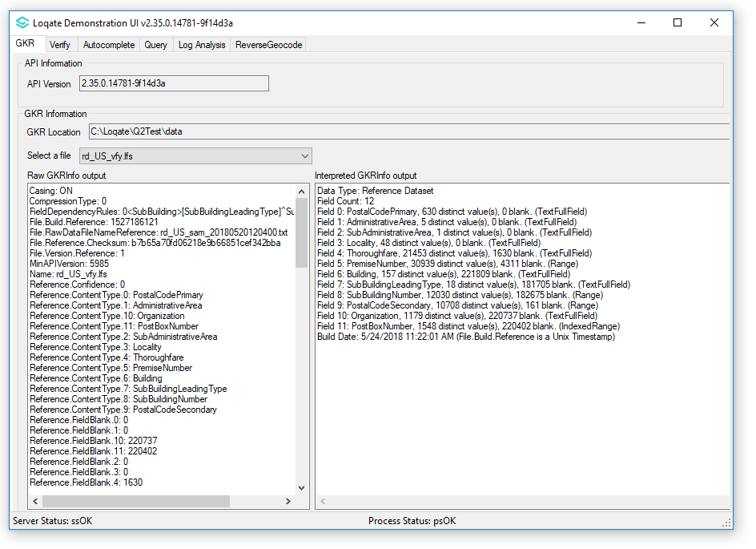
Task: Click left arrow of raw output horizontal scrollbar
Action: (x=36, y=501)
